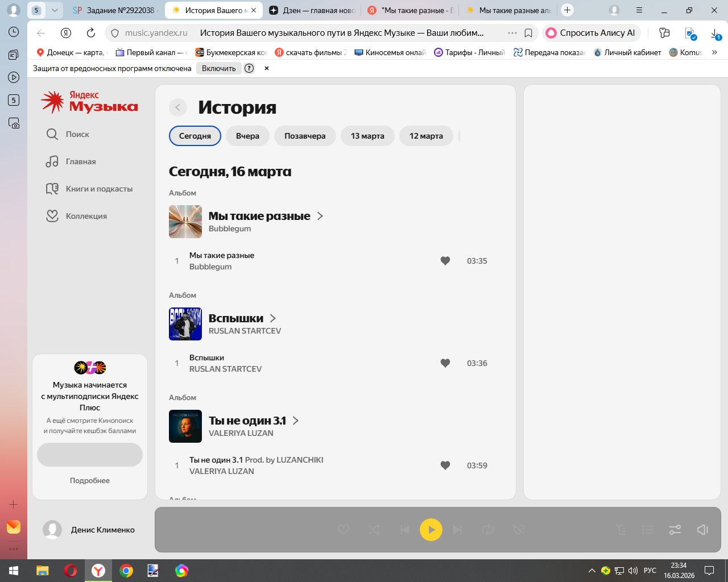Close the malware protection notification bar

pyautogui.click(x=267, y=68)
